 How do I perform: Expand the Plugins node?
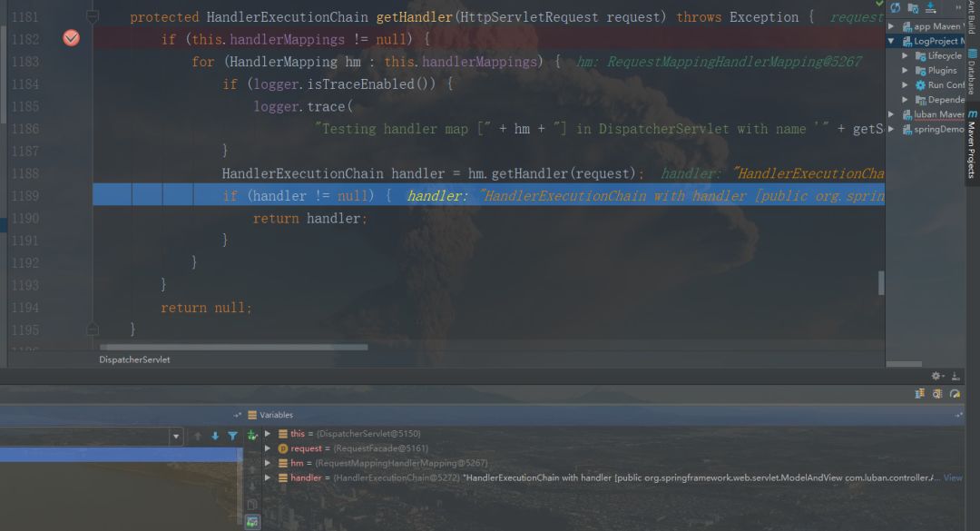click(x=905, y=70)
